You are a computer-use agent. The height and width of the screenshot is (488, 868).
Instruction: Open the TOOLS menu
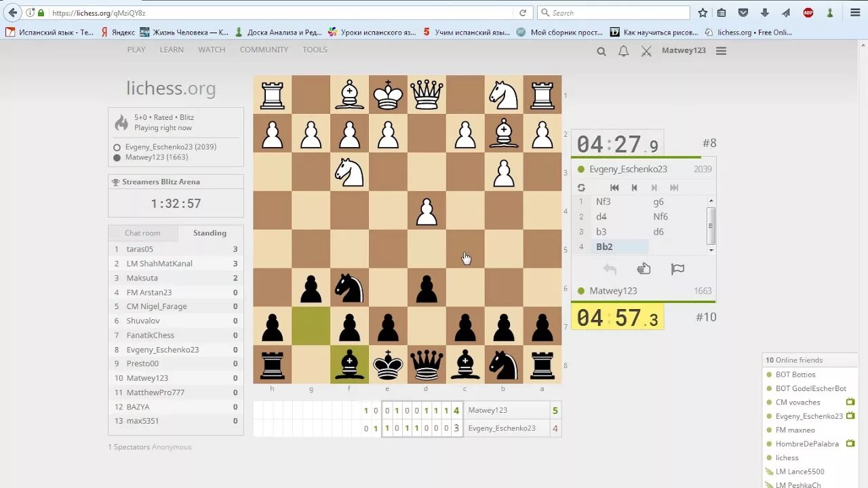315,49
